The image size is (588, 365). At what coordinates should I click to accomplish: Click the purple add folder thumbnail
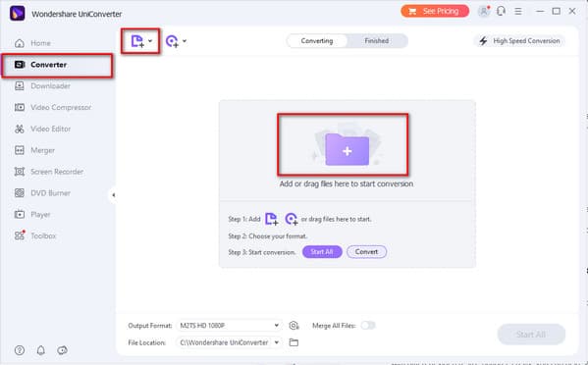click(x=347, y=149)
